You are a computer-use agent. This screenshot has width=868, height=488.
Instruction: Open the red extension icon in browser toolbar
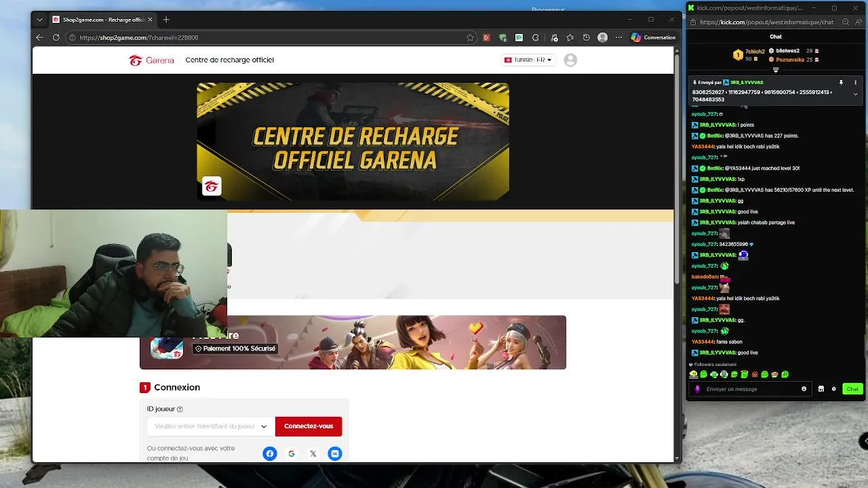(486, 37)
